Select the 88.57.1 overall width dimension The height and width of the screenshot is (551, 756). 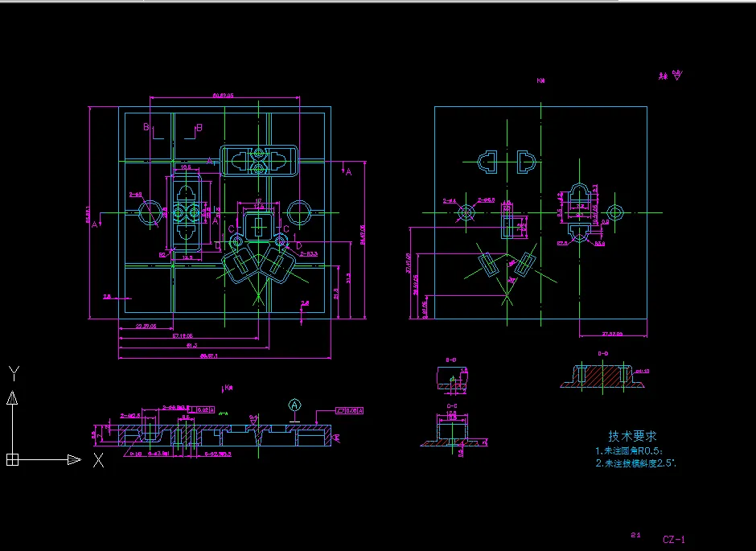pyautogui.click(x=209, y=356)
